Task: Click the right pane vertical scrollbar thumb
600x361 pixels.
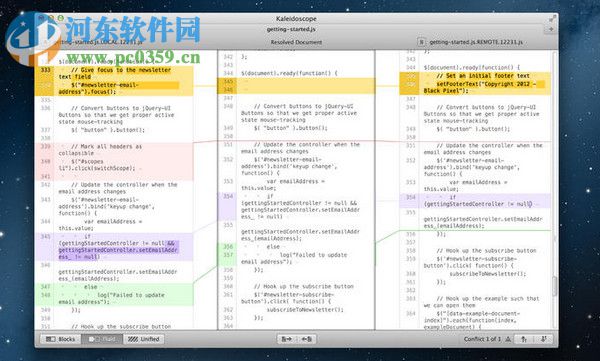Action: pos(554,286)
